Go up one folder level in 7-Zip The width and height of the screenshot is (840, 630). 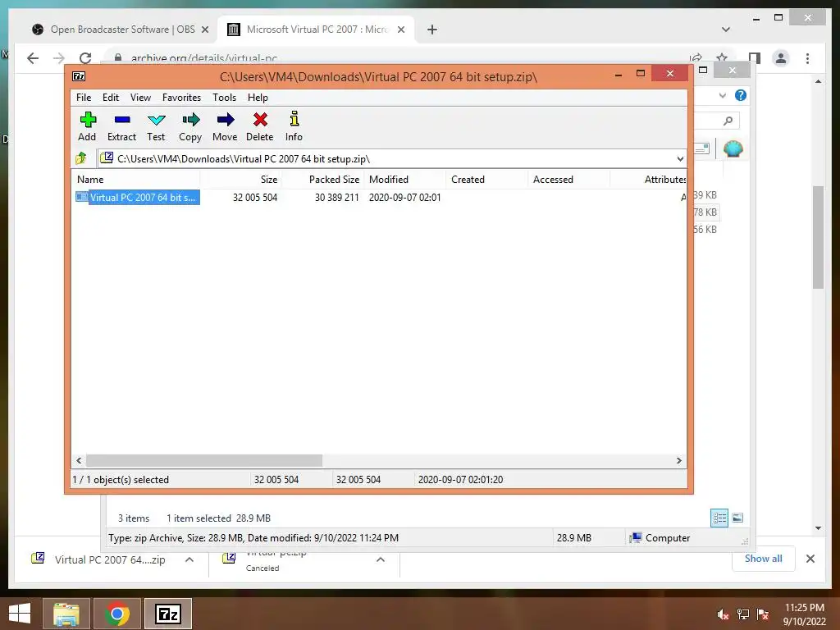click(81, 158)
